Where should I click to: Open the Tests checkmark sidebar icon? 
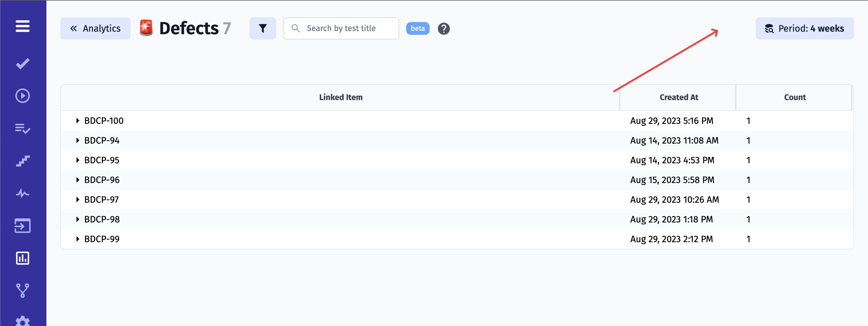point(23,63)
